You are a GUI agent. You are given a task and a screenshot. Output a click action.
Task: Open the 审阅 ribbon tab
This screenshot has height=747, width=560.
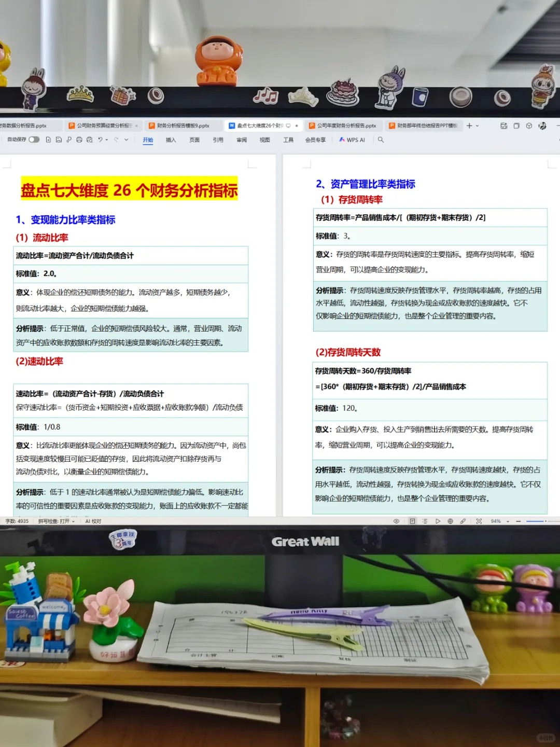coord(242,140)
